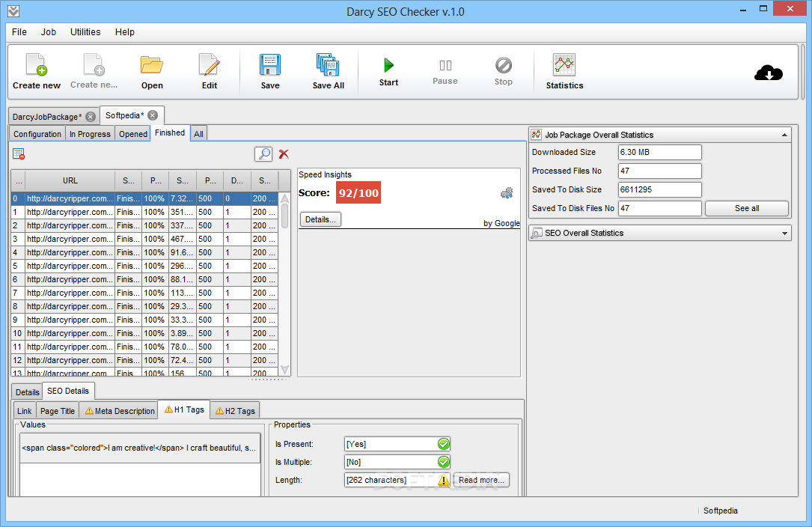
Task: Click the scroll-down arrow of URL table
Action: tap(284, 370)
